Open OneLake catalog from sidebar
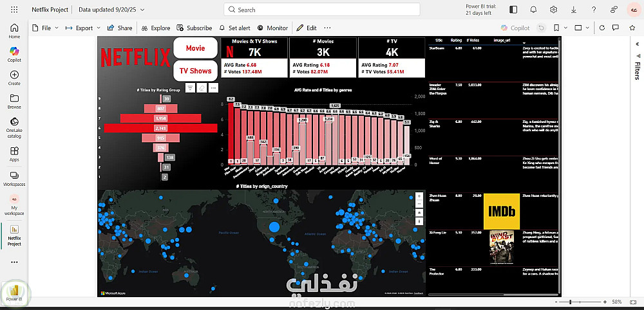Image resolution: width=644 pixels, height=310 pixels. pyautogui.click(x=14, y=127)
